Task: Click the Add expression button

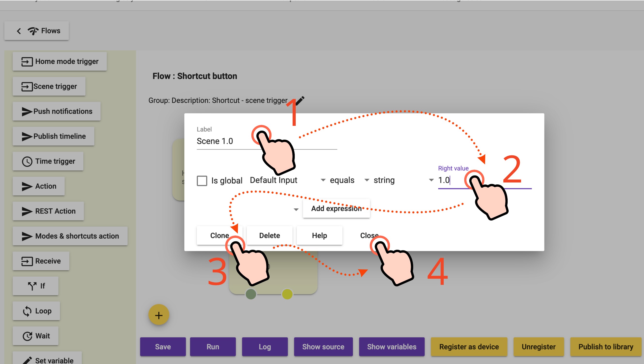Action: click(x=336, y=209)
